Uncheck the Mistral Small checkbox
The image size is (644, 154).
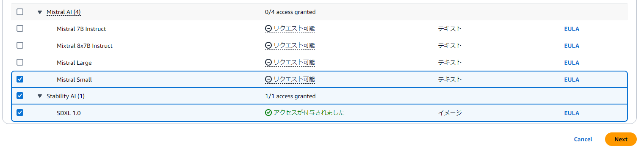pos(20,79)
